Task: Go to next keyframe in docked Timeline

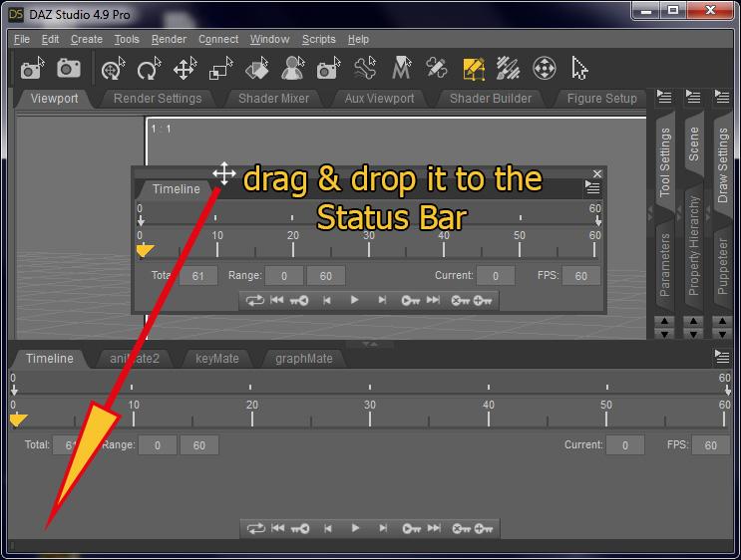Action: (x=411, y=528)
